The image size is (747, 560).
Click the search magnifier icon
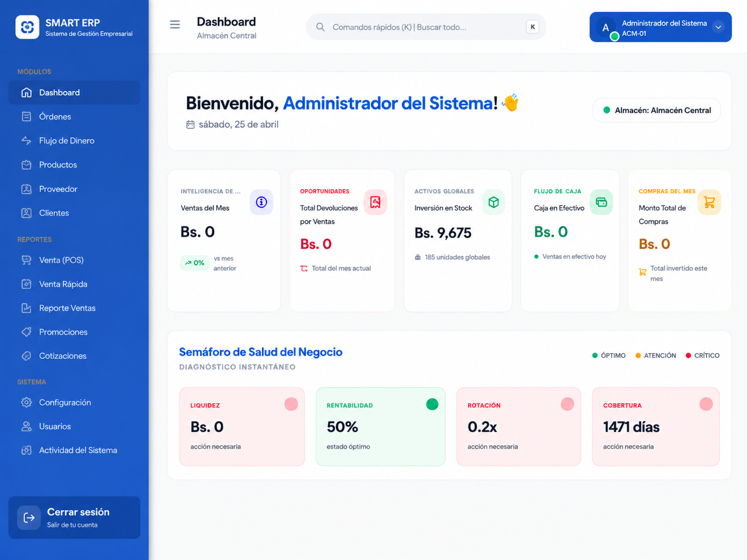tap(320, 27)
